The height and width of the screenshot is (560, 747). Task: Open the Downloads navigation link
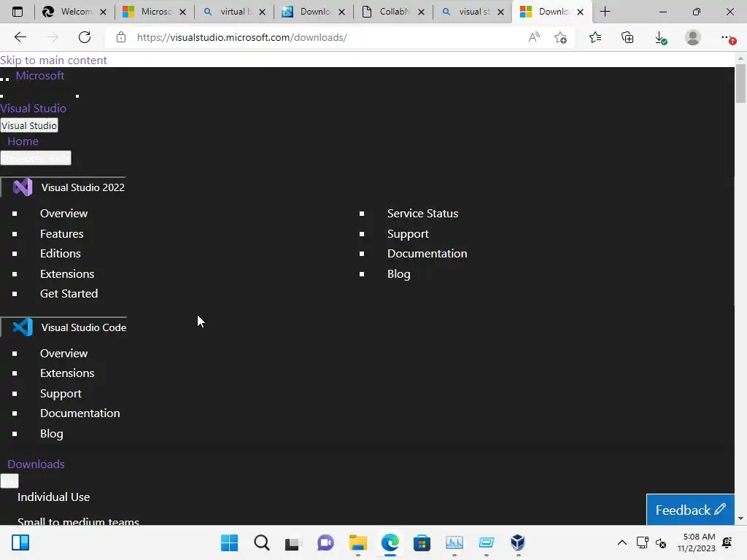pos(36,464)
